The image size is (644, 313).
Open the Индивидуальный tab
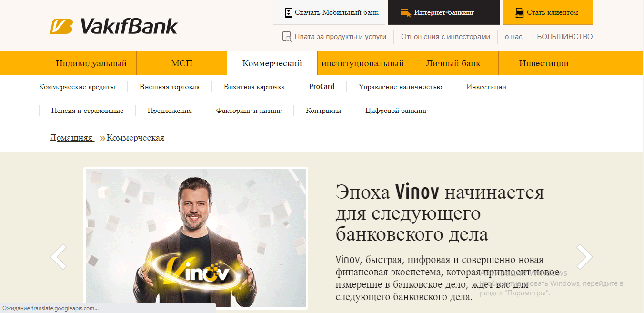[91, 63]
